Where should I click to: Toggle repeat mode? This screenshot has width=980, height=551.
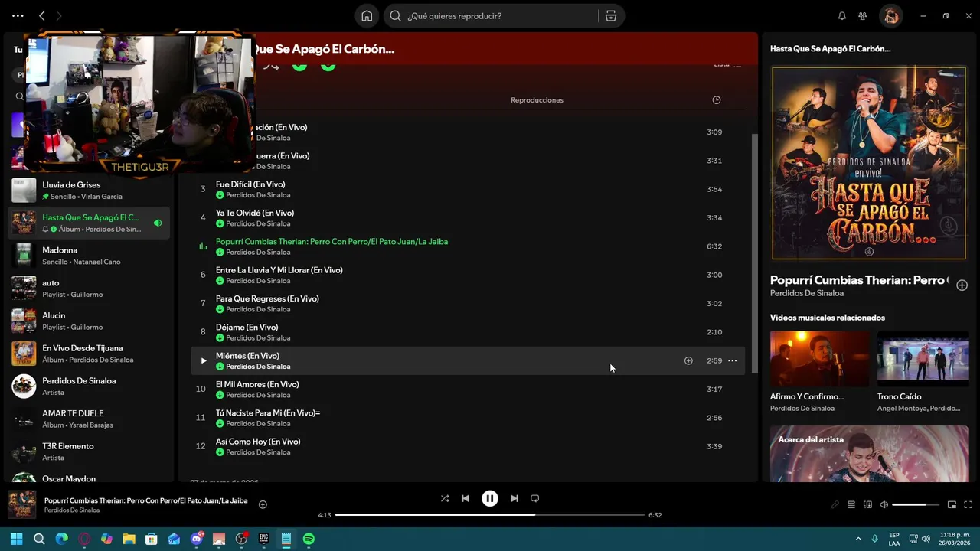pos(535,498)
